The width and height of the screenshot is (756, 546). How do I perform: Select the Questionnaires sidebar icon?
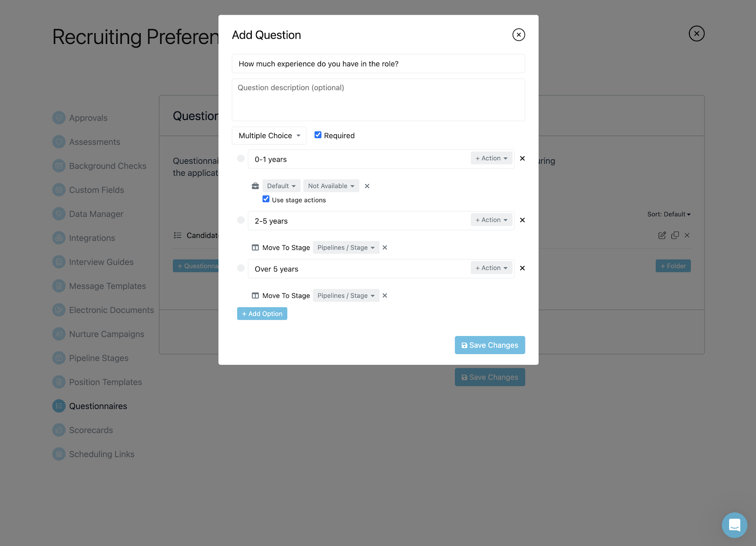(x=59, y=406)
